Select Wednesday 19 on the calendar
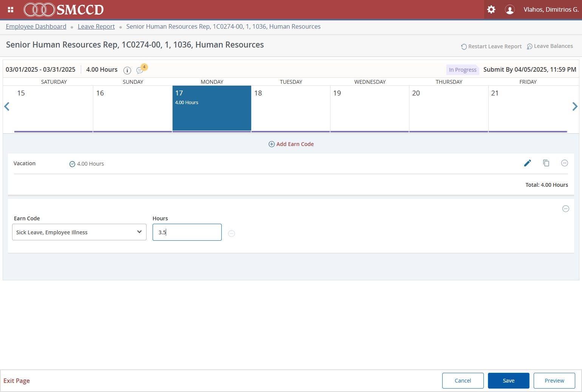Viewport: 582px width, 392px height. 370,109
